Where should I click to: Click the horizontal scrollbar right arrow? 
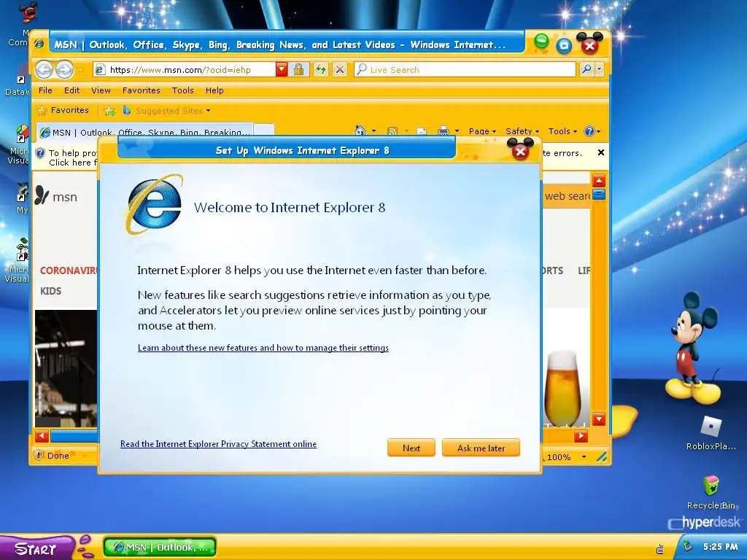581,436
